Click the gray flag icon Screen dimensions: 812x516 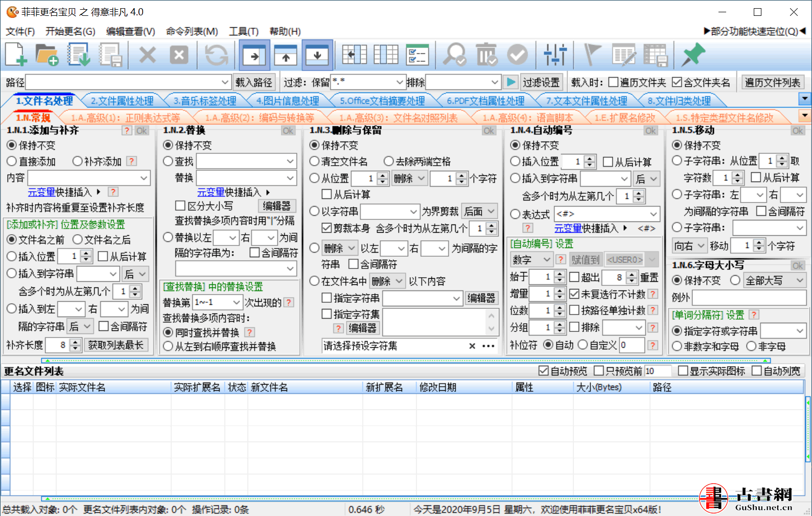click(592, 55)
